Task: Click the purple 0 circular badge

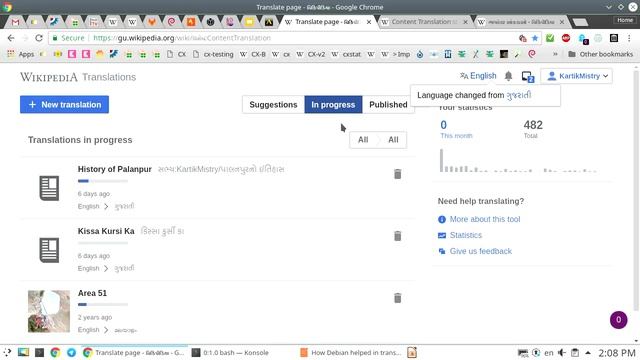Action: 618,320
